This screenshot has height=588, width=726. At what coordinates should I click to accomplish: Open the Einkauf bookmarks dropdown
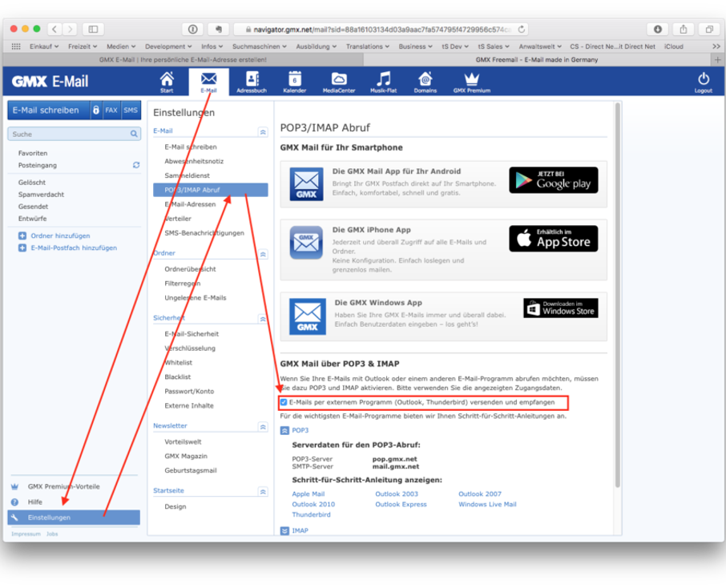(44, 46)
